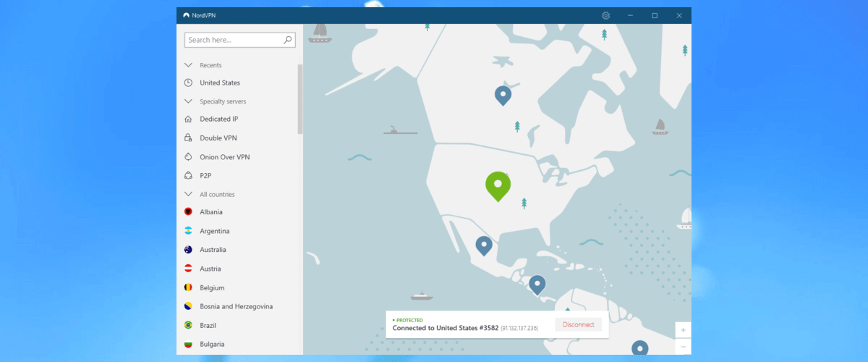Click the Brazil flag icon
This screenshot has width=868, height=362.
pos(188,325)
